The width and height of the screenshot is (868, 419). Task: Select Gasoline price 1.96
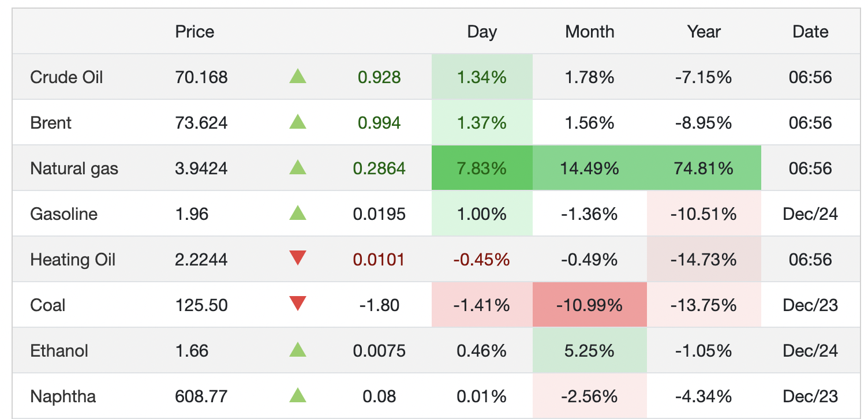tap(192, 214)
